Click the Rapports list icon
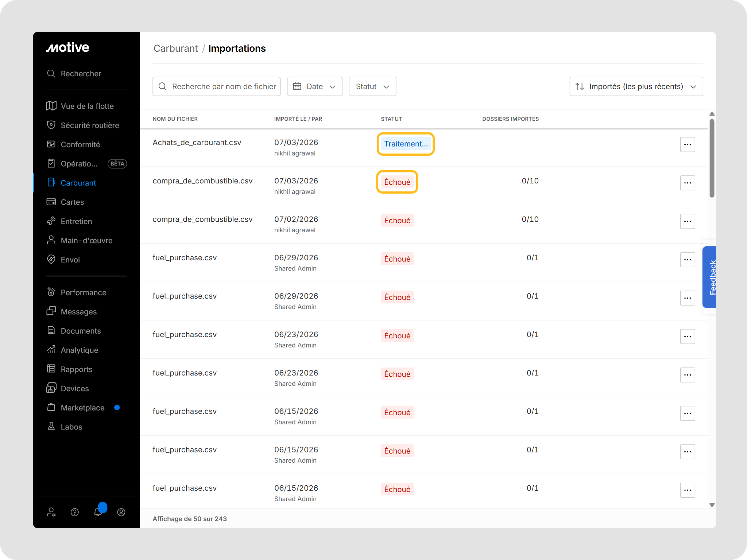The height and width of the screenshot is (560, 747). pyautogui.click(x=51, y=369)
